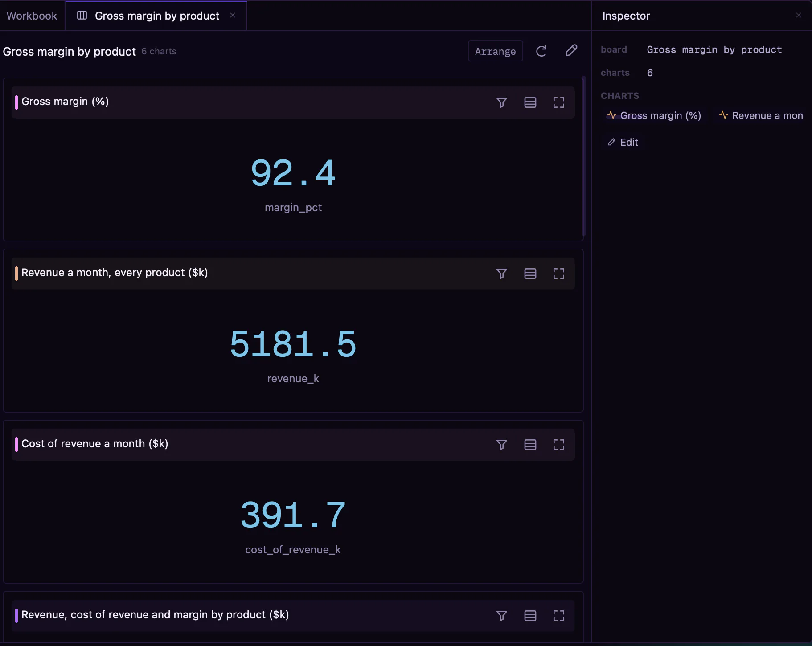
Task: Click the 92.4 margin value
Action: pos(293,173)
